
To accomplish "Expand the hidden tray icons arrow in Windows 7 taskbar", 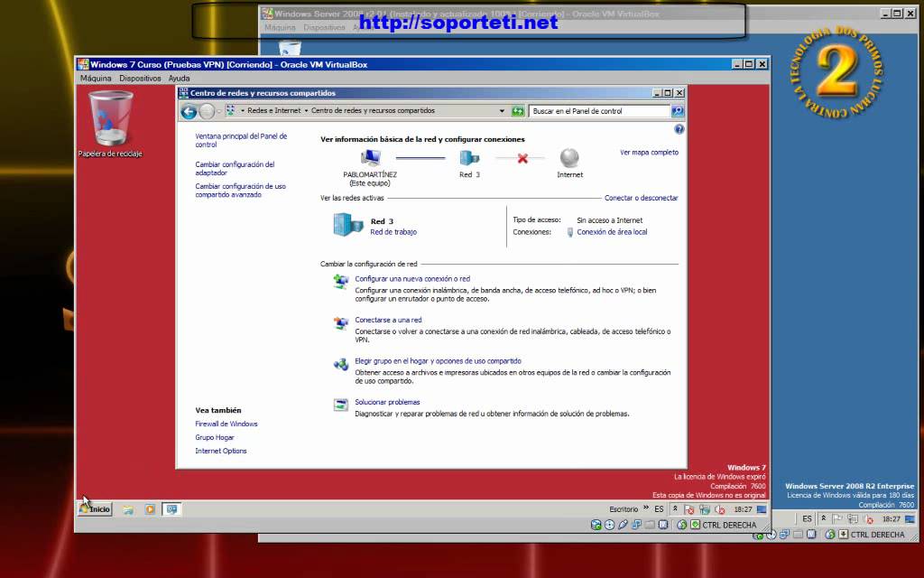I will pos(675,509).
